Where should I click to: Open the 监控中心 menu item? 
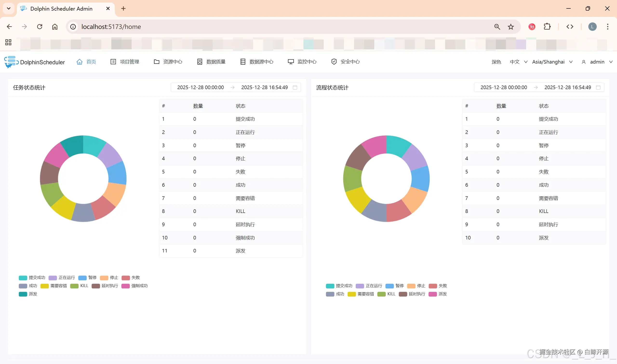[307, 62]
